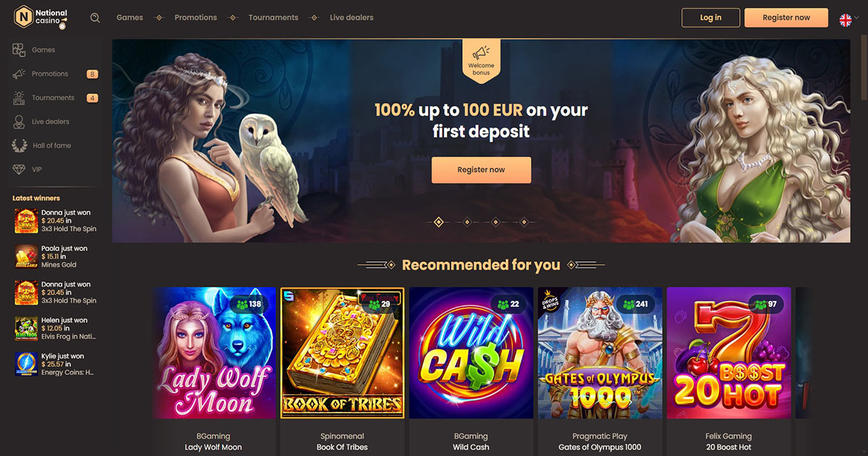Click the National Casino logo
This screenshot has height=456, width=868.
(41, 17)
